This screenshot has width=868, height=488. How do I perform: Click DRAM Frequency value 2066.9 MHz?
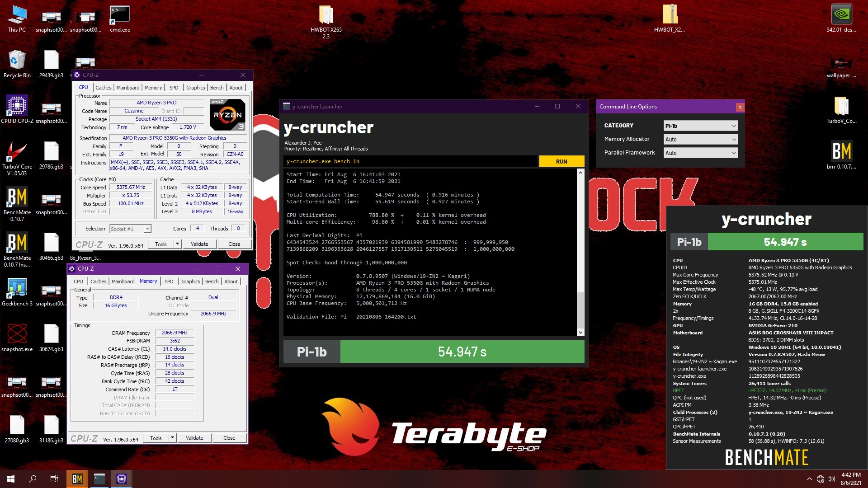175,333
